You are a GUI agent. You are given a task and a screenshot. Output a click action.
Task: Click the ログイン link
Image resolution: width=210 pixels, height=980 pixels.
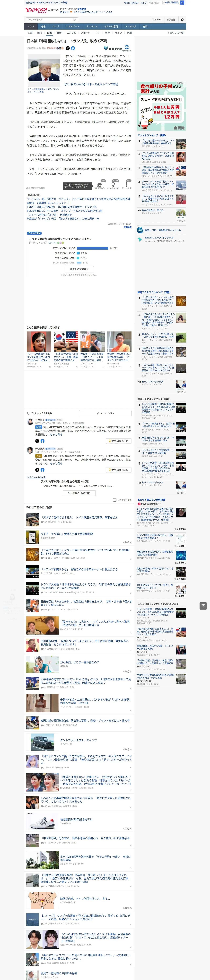pyautogui.click(x=64, y=12)
